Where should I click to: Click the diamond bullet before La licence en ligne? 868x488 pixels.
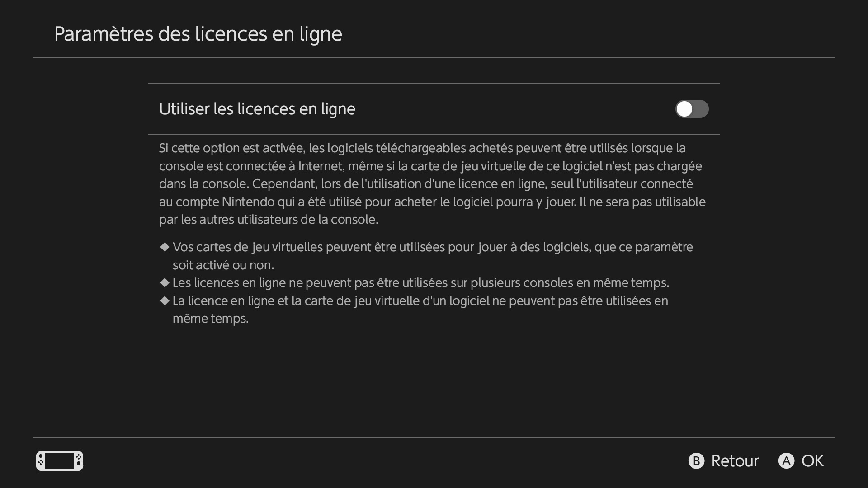tap(165, 300)
